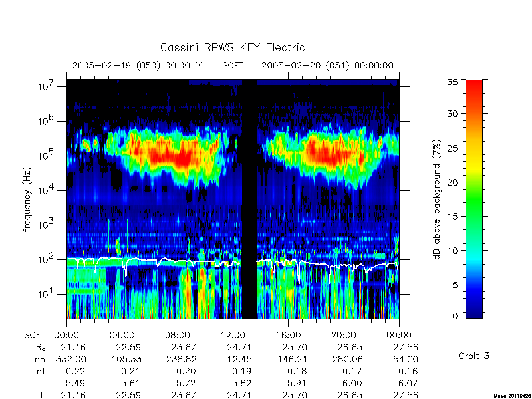The image size is (532, 399).
Task: Click the LT value '6.07'
Action: click(x=408, y=384)
